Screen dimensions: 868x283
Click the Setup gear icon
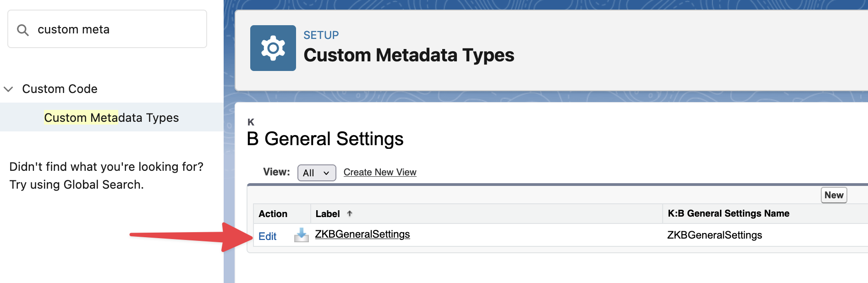[273, 48]
